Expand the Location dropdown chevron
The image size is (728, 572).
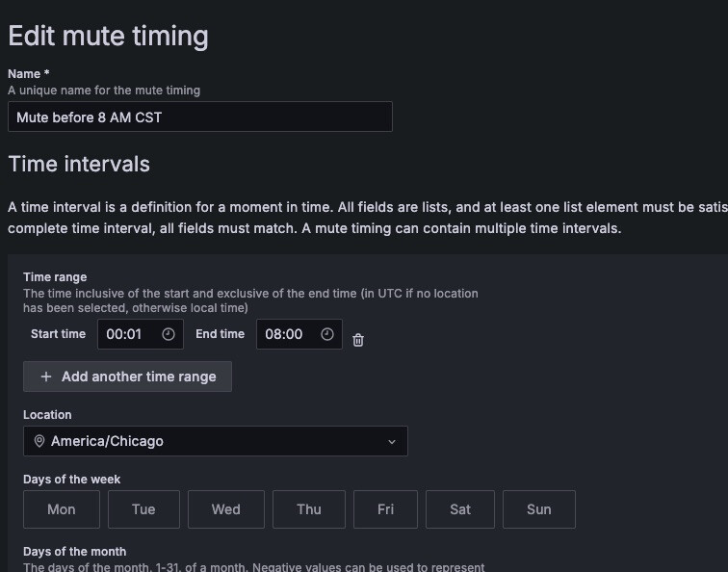[392, 442]
